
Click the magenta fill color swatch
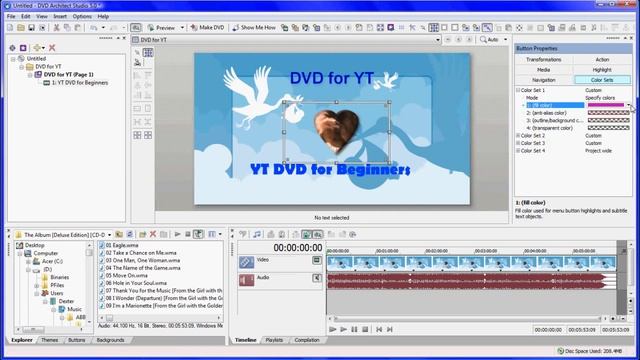coord(606,105)
